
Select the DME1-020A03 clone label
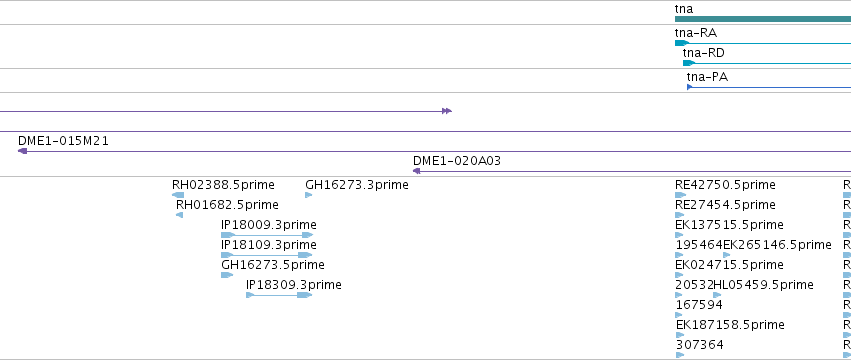[457, 161]
